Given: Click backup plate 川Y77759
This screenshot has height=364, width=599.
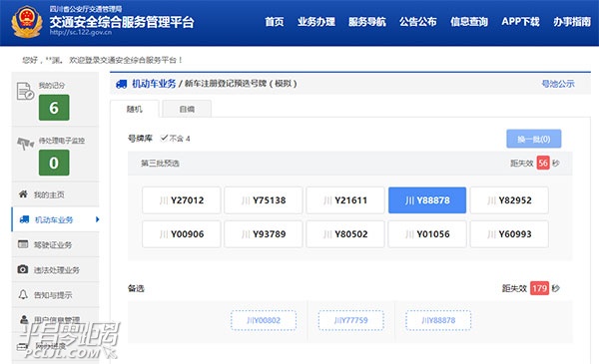Looking at the screenshot, I should tap(351, 320).
